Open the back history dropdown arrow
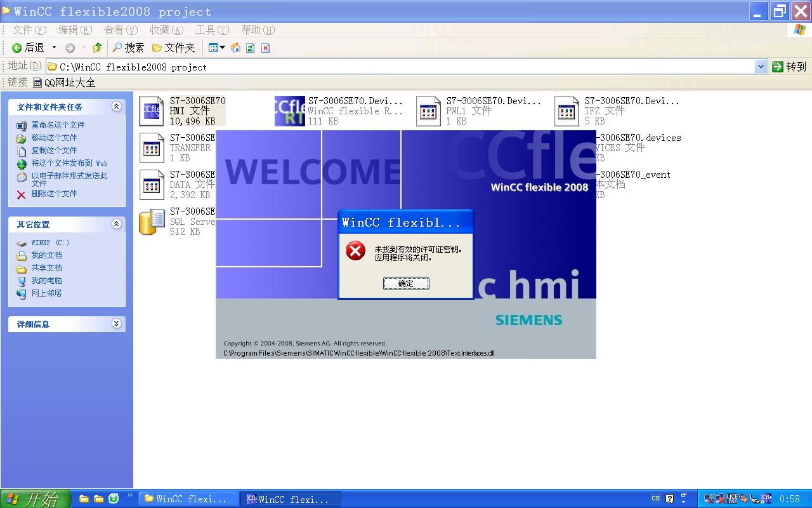The image size is (812, 508). tap(54, 48)
